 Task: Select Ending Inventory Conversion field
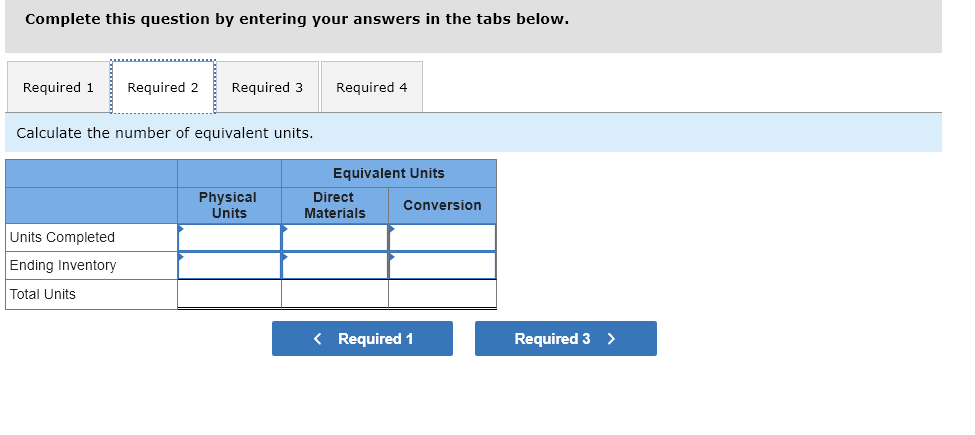click(443, 265)
